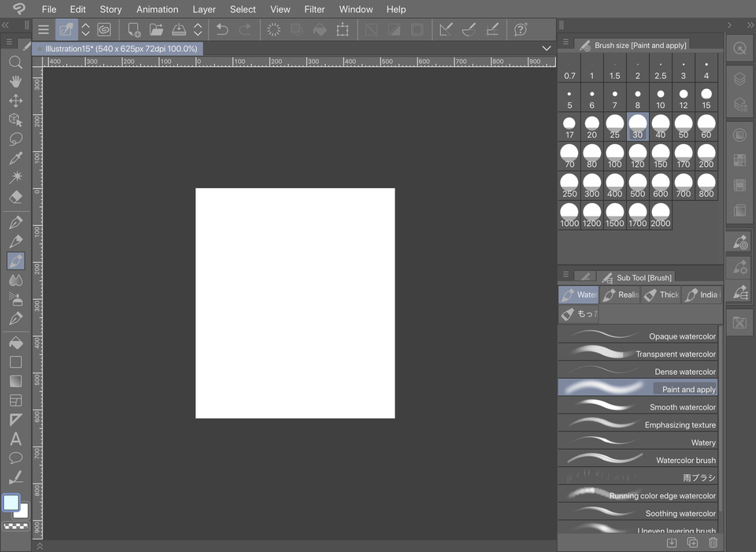Select the transparent color checker swatch

pyautogui.click(x=16, y=527)
